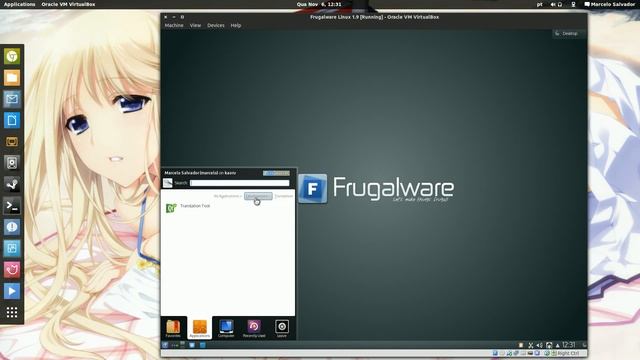Show hidden tray icons arrow in guest

pyautogui.click(x=558, y=345)
